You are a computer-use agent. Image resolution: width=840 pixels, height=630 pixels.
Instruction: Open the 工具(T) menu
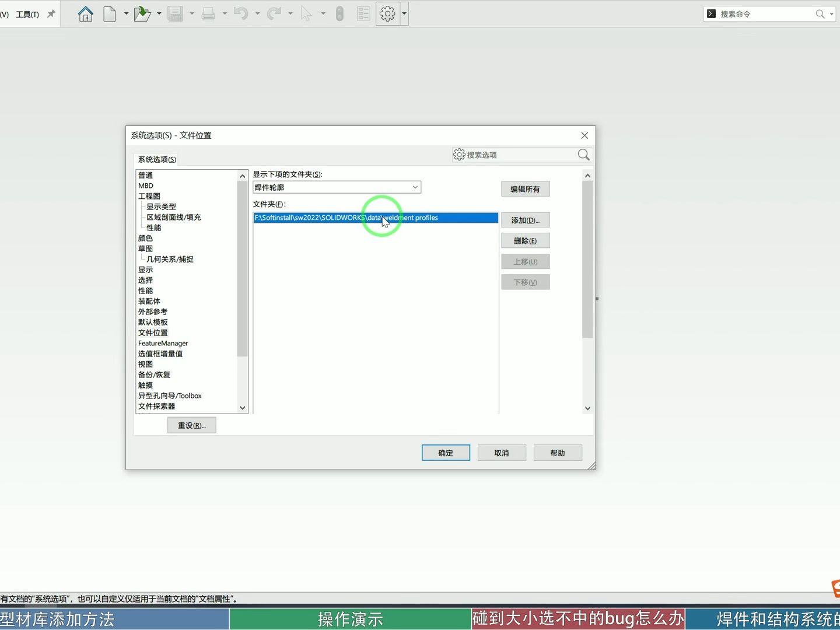pyautogui.click(x=27, y=15)
